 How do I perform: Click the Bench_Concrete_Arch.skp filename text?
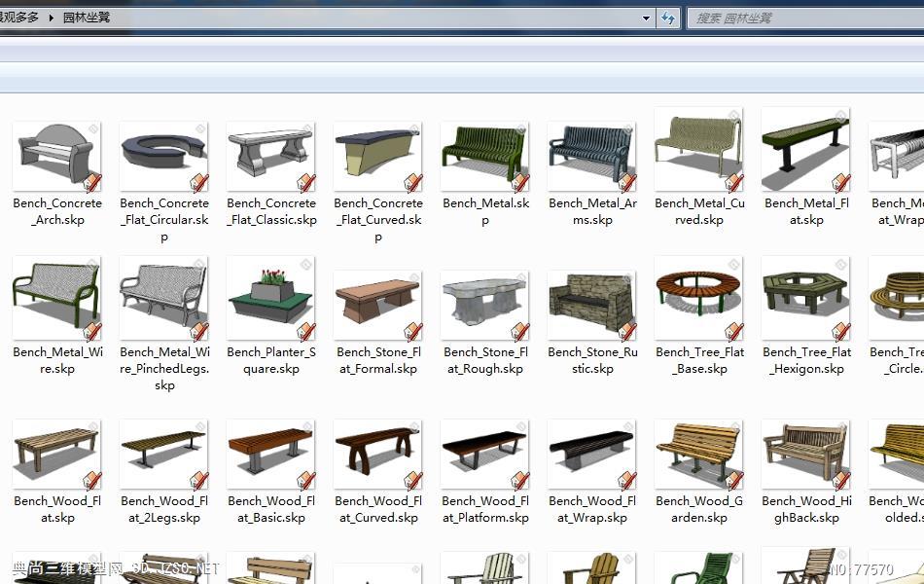pyautogui.click(x=57, y=211)
